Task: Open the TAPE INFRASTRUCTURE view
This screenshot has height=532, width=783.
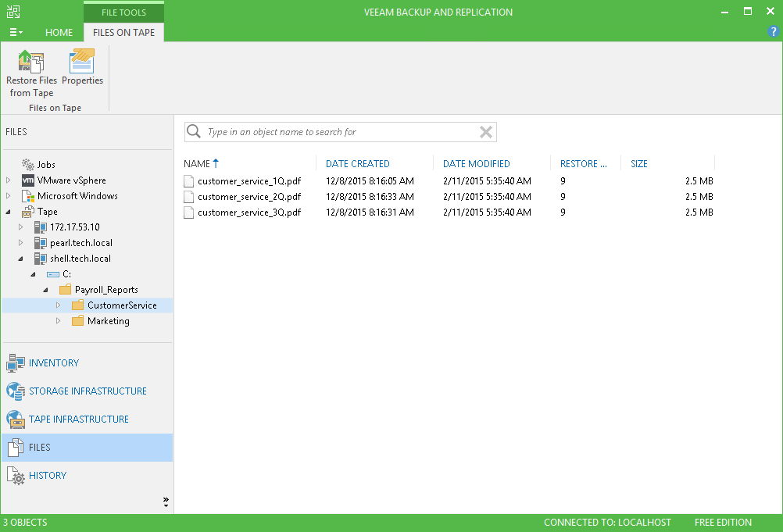Action: click(x=87, y=420)
